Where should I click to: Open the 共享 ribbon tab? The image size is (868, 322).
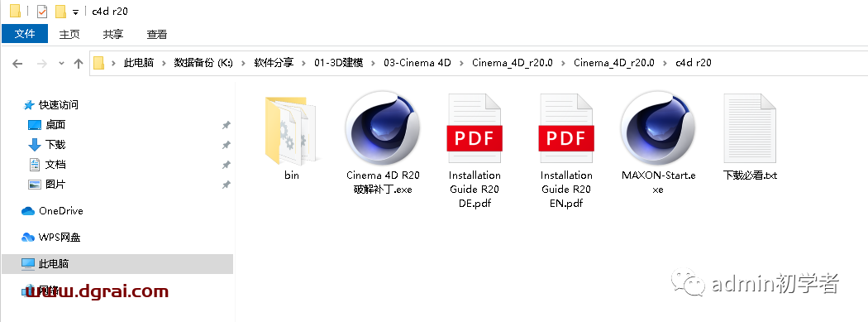[113, 34]
